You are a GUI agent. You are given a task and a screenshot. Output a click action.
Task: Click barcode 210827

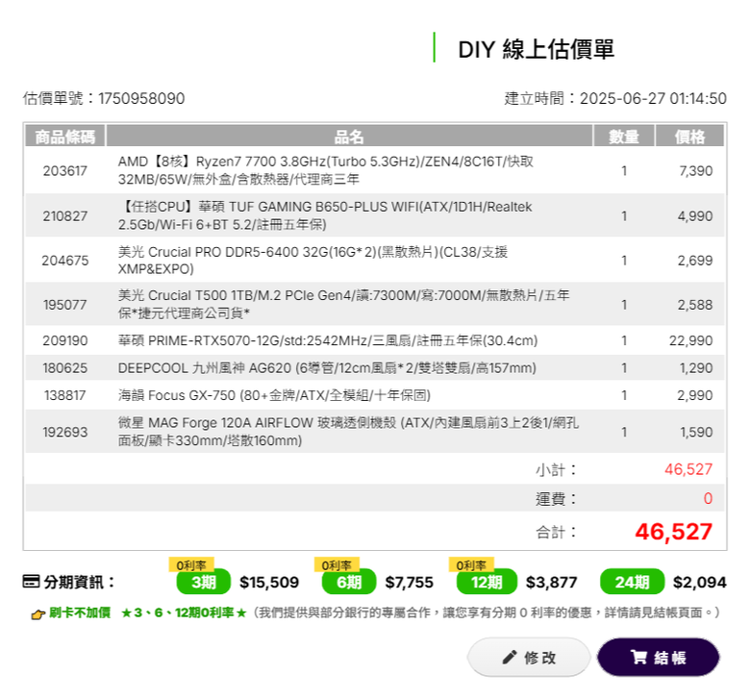tap(65, 216)
